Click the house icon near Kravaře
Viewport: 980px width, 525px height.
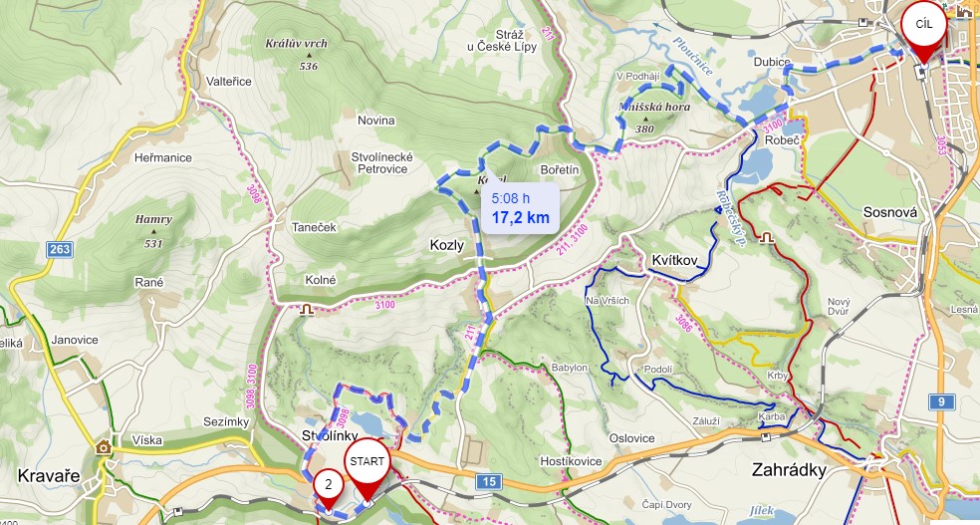[104, 446]
